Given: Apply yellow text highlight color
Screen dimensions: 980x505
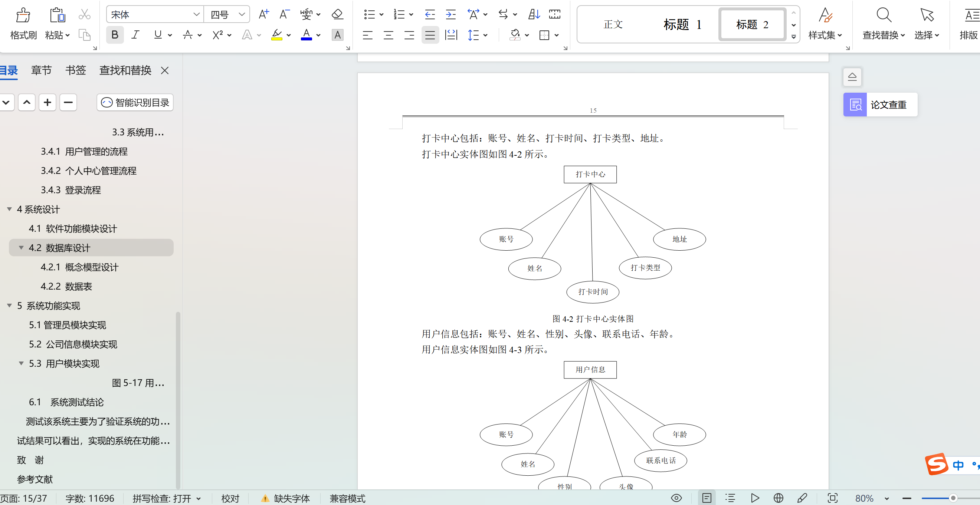Looking at the screenshot, I should (x=277, y=35).
